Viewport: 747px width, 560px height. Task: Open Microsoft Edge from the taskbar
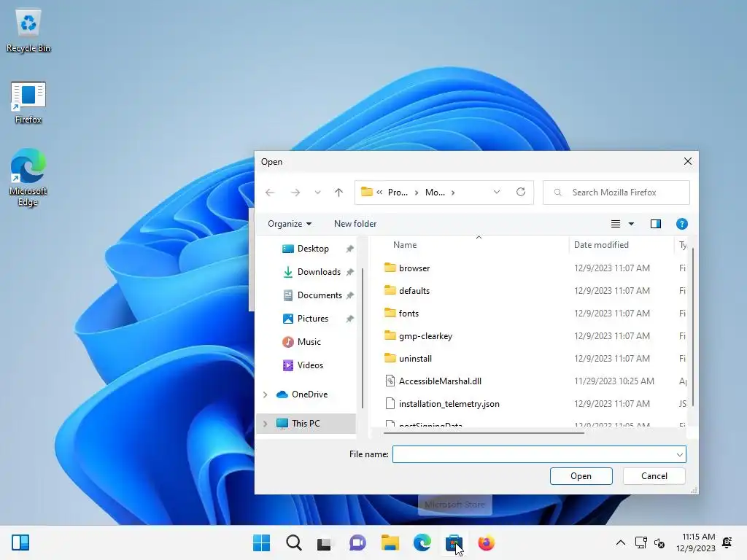(x=422, y=542)
